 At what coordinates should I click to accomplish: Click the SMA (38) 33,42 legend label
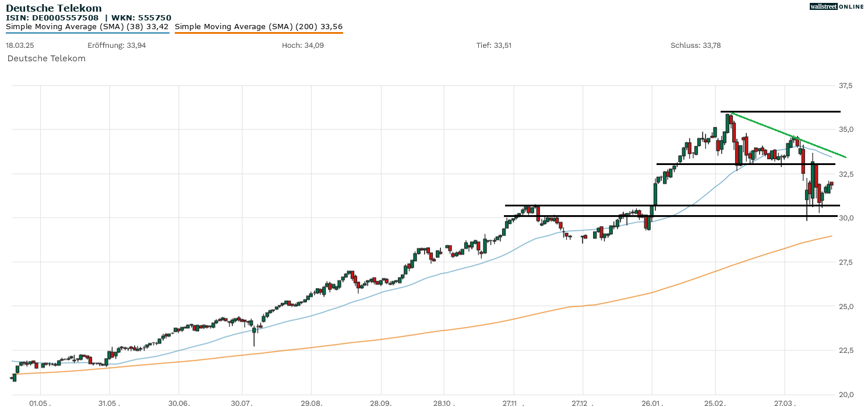(x=87, y=26)
